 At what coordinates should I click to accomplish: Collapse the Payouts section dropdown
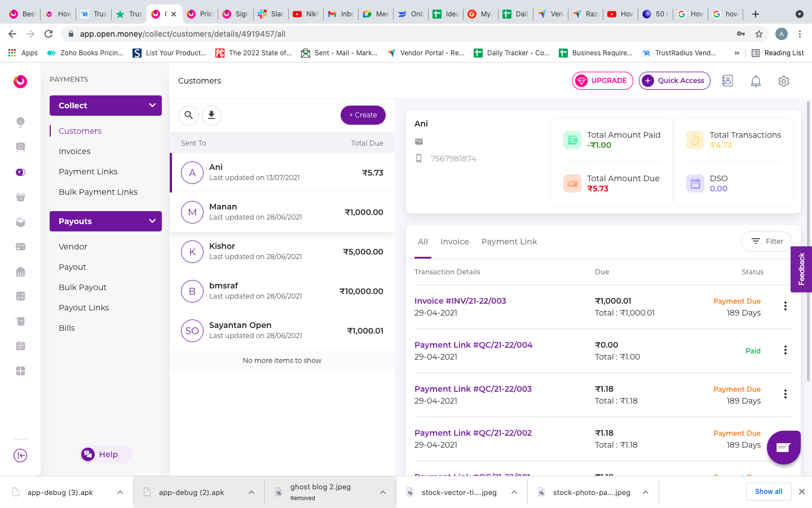pyautogui.click(x=152, y=221)
